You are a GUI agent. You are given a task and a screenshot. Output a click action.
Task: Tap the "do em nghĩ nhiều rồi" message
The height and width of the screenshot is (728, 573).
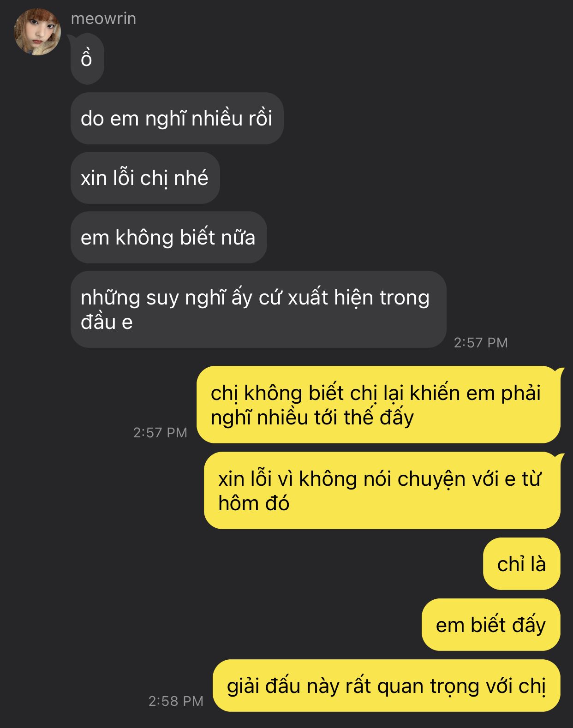coord(177,118)
